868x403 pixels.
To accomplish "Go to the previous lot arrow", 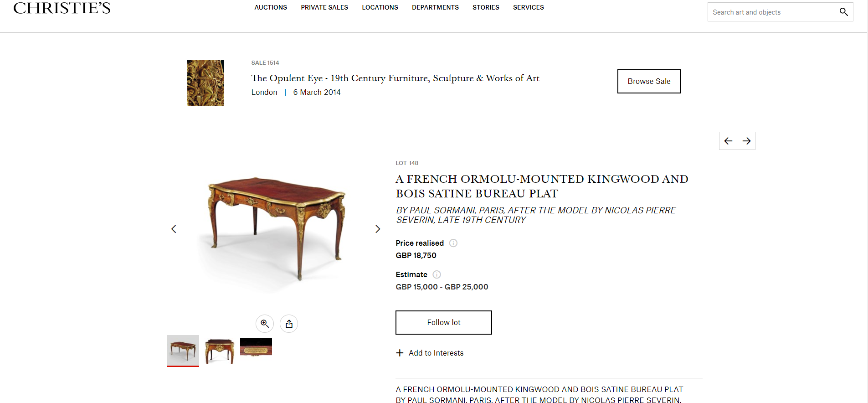I will [x=728, y=141].
